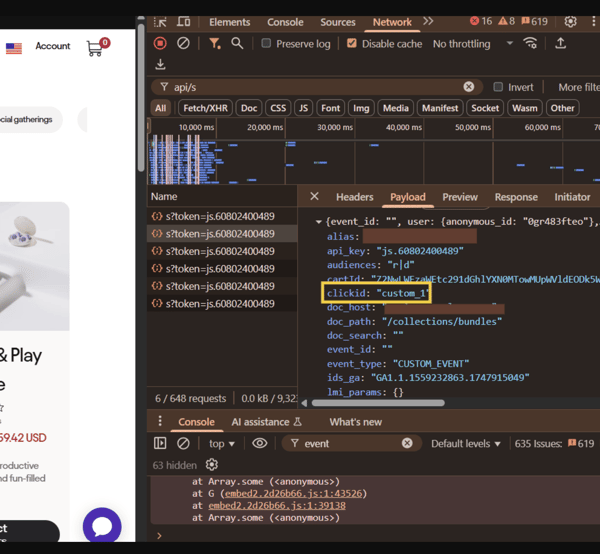Show the console sidebar
Viewport: 600px width, 554px height.
tap(160, 443)
